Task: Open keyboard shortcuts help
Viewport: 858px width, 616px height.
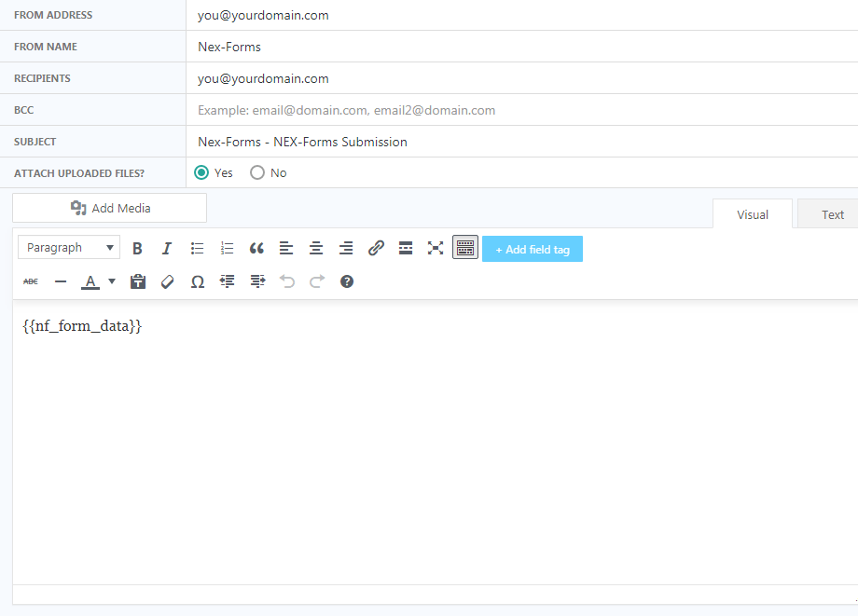Action: 346,281
